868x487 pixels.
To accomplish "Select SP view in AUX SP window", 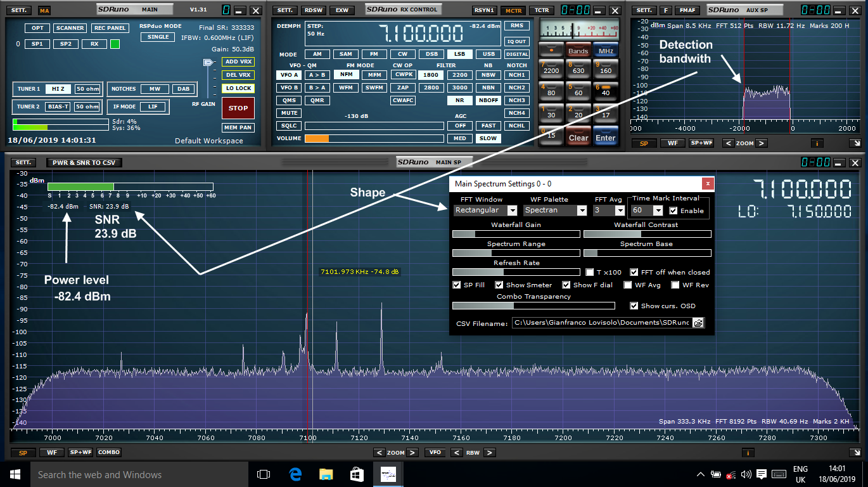I will point(644,143).
